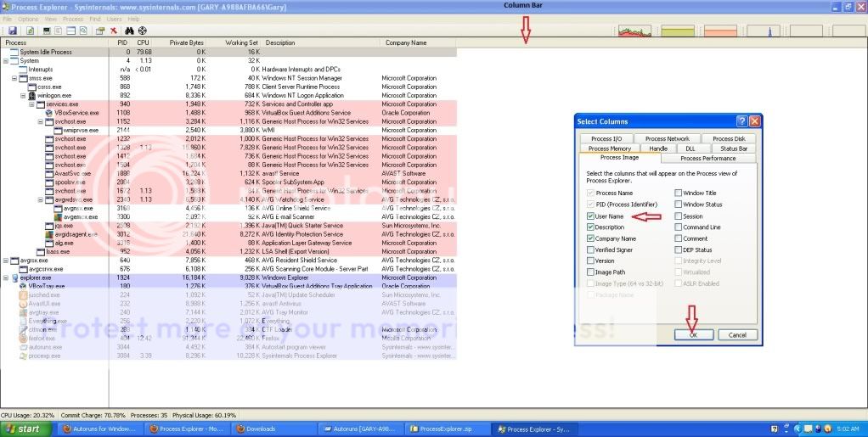Check the Window Title checkbox
This screenshot has width=868, height=437.
pyautogui.click(x=678, y=193)
